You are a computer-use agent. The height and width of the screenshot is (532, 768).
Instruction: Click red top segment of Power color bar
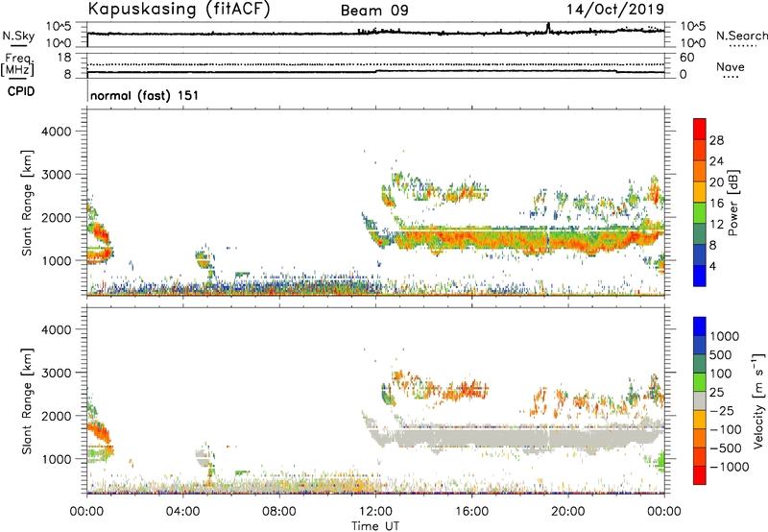700,129
